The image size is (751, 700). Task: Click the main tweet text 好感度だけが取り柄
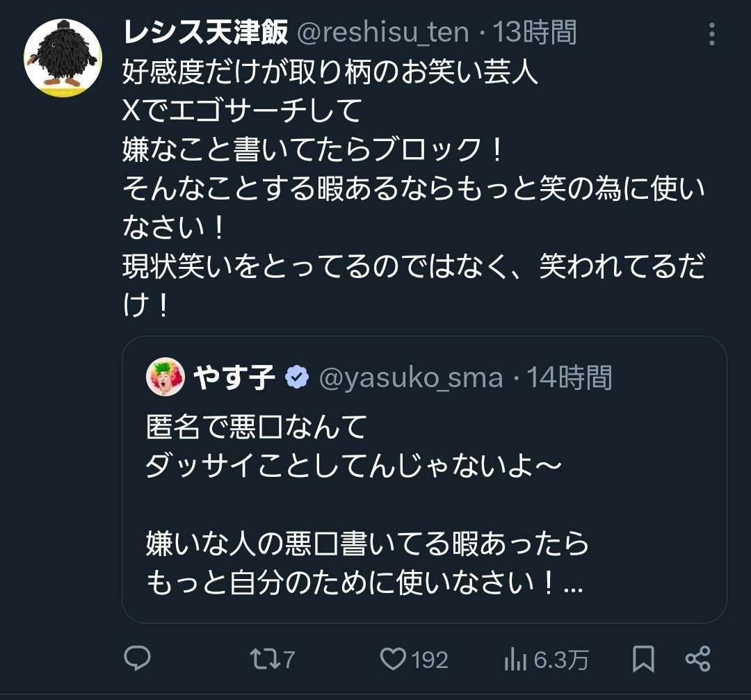330,72
